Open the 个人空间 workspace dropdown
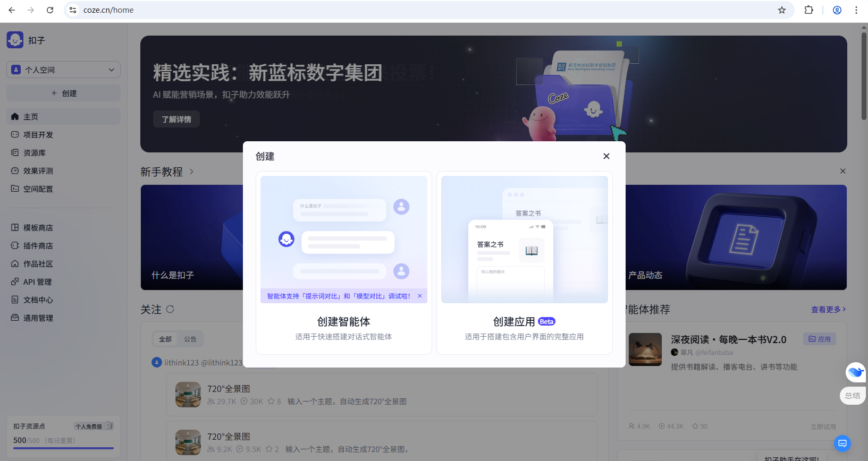 click(63, 70)
